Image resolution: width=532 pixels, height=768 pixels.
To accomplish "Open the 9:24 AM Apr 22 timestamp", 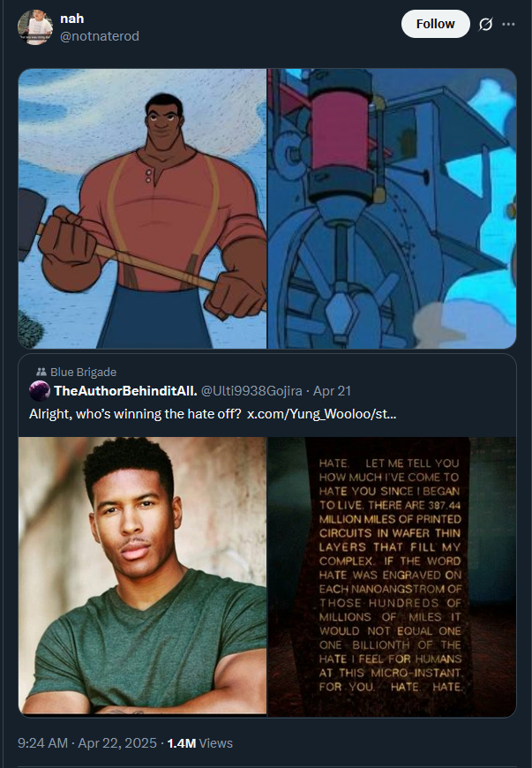I will pos(87,743).
